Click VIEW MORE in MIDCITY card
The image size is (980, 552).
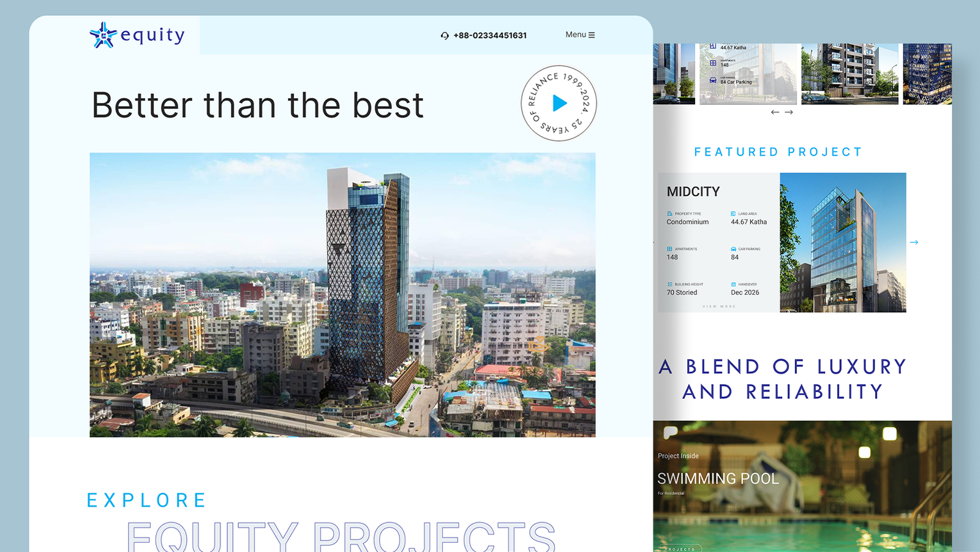719,306
